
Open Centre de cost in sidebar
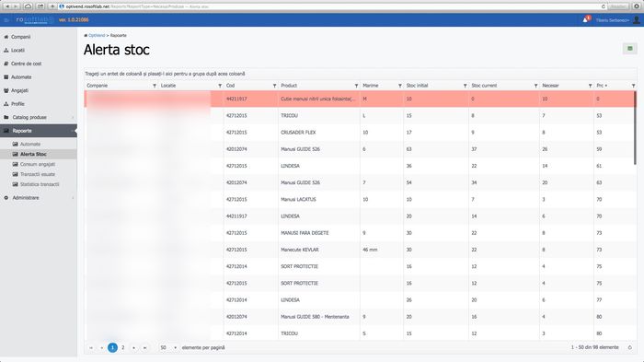[39, 64]
